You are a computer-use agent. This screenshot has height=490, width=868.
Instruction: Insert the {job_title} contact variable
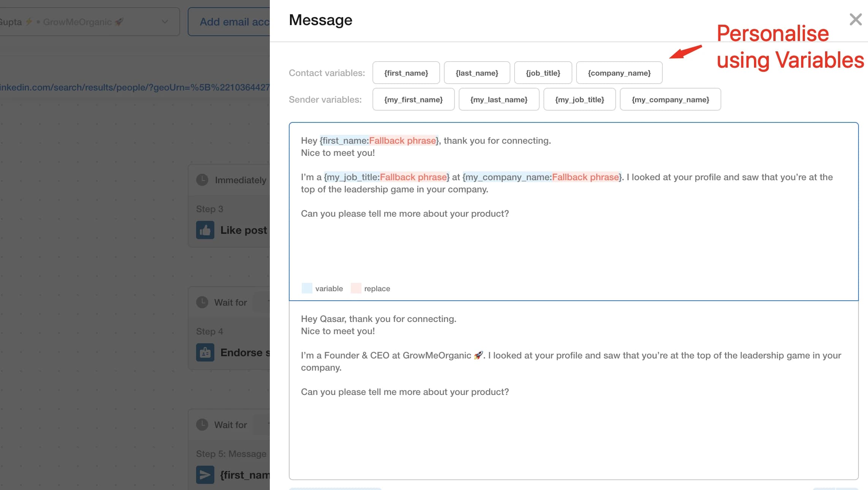(543, 73)
